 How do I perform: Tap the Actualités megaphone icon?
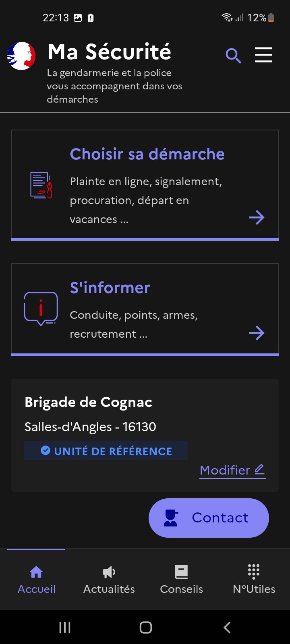[x=109, y=572]
